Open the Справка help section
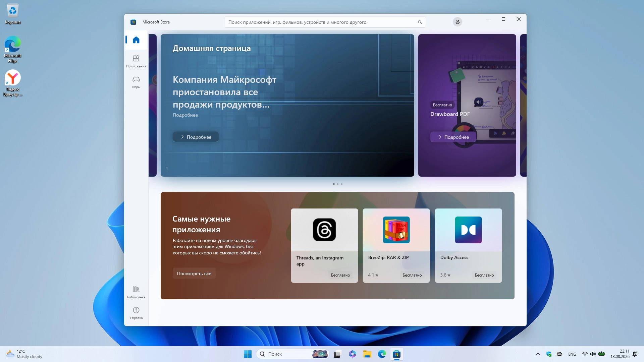The image size is (644, 362). tap(136, 313)
